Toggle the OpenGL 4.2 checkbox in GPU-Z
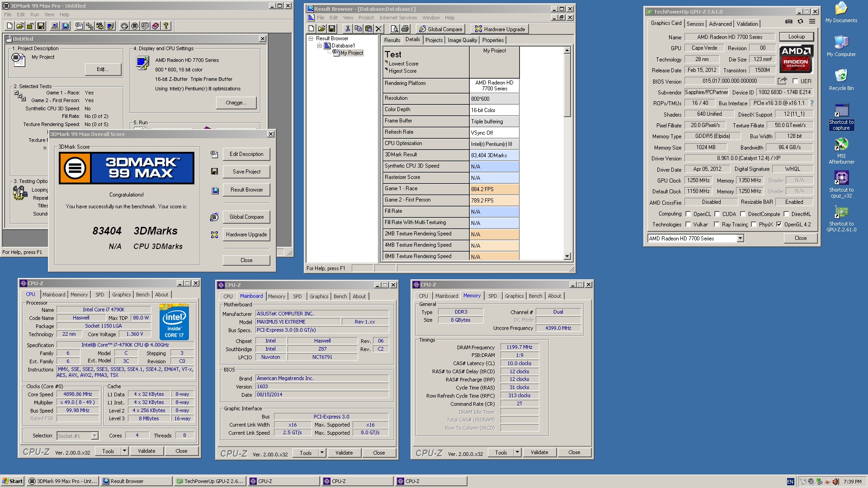The width and height of the screenshot is (868, 488). (779, 225)
